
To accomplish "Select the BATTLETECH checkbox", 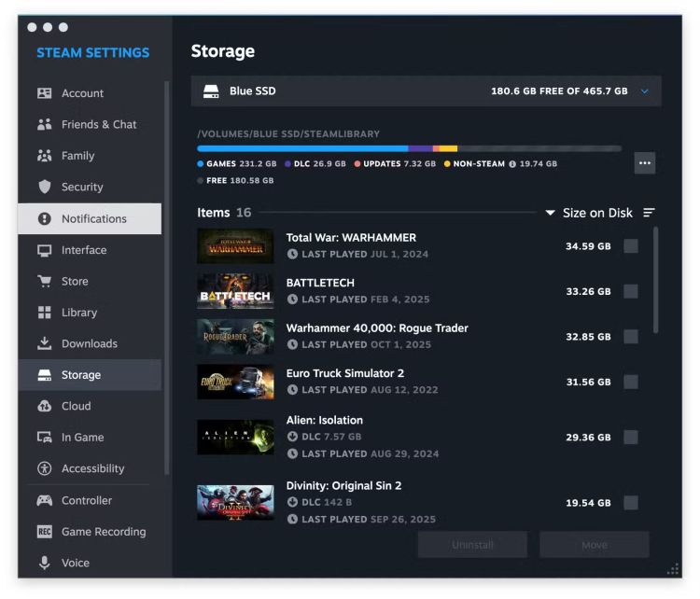I will pyautogui.click(x=631, y=291).
